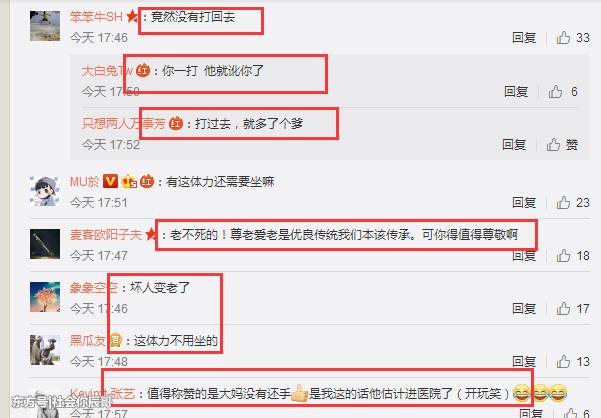Open 笨笨牛SH user profile link
601x418 pixels.
coord(96,16)
